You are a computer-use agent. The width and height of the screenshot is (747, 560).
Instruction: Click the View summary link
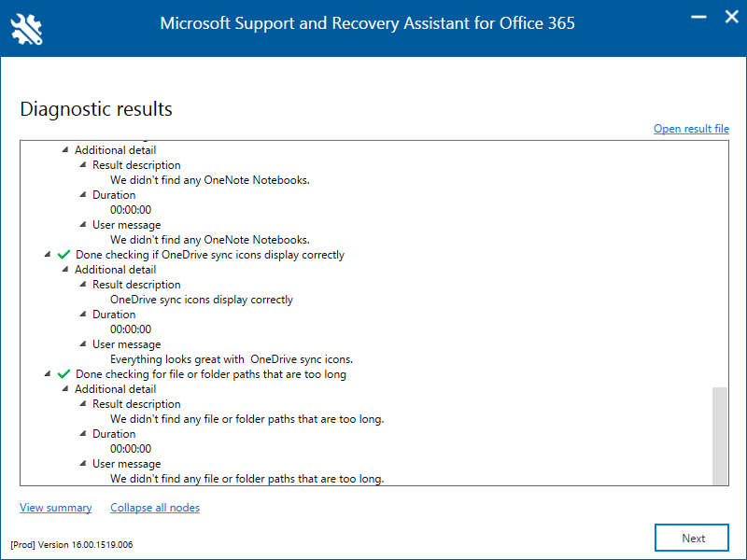click(x=56, y=508)
